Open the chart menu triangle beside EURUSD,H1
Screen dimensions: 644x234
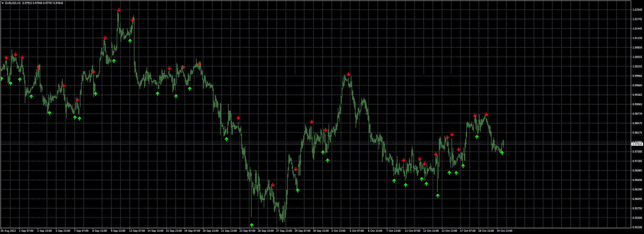point(3,3)
